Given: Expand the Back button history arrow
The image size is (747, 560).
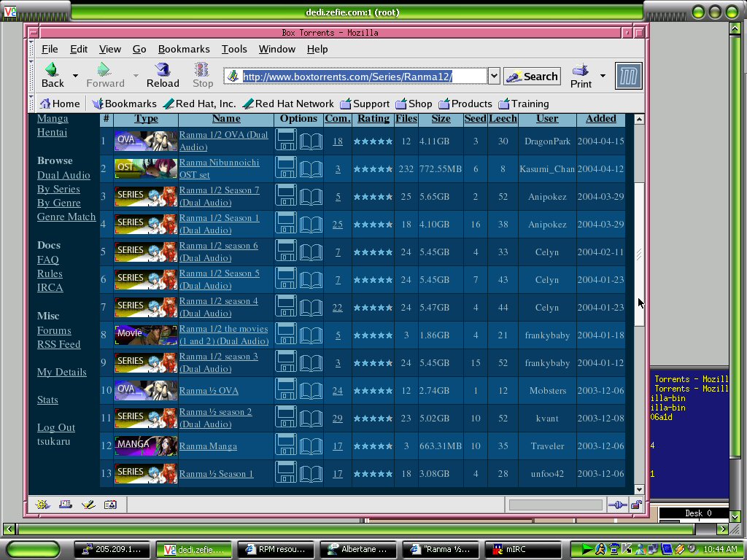Looking at the screenshot, I should click(75, 75).
